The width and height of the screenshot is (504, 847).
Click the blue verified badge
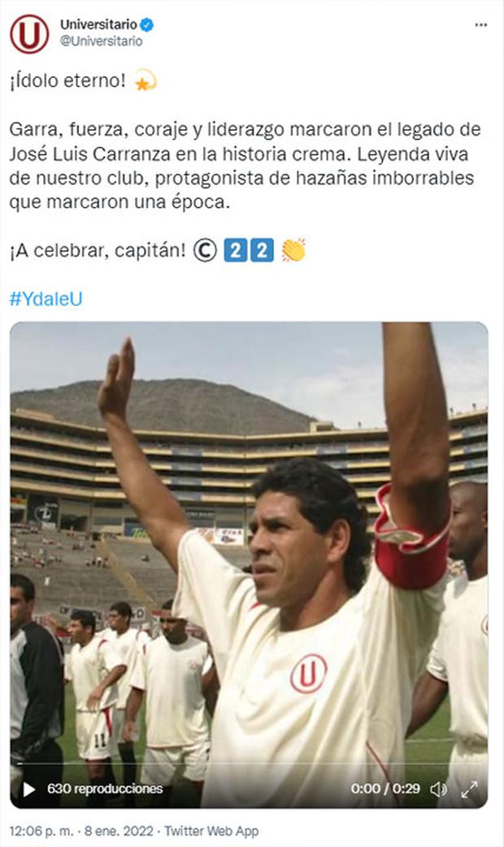click(147, 24)
